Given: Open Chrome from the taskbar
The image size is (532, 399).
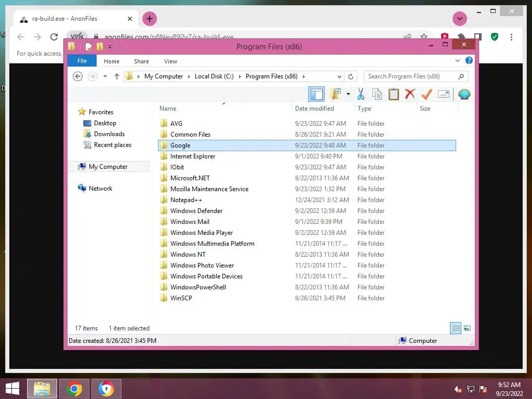Looking at the screenshot, I should (74, 389).
